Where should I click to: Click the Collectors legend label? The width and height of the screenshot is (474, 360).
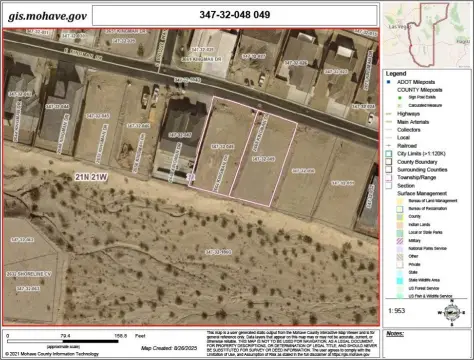pos(409,130)
